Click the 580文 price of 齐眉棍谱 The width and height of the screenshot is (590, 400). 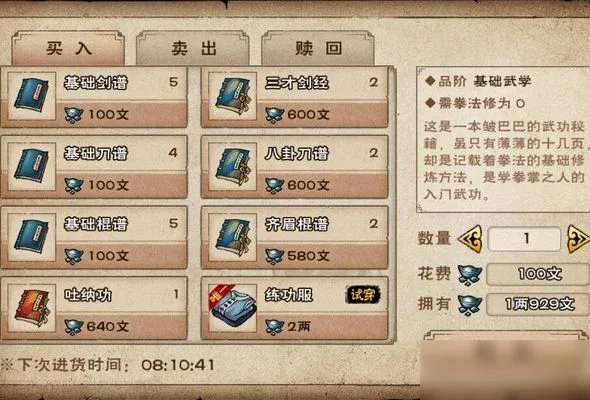[308, 256]
